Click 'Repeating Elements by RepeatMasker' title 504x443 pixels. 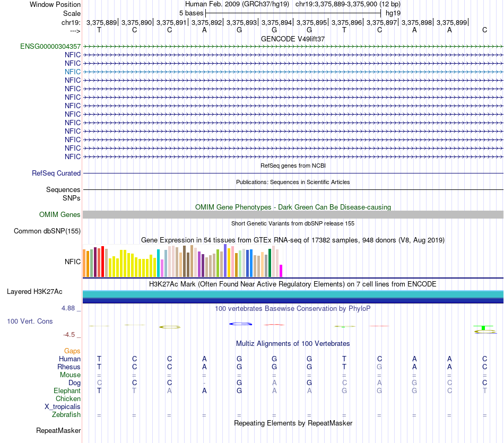click(x=293, y=423)
